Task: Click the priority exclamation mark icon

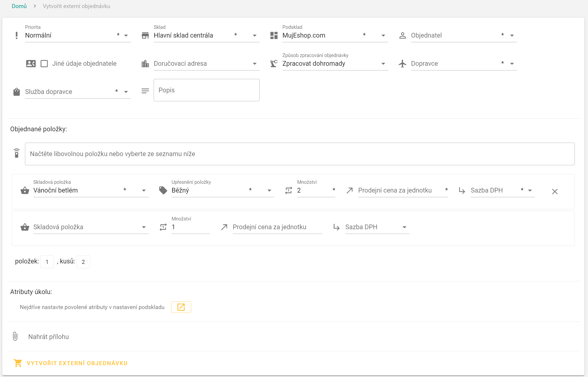Action: [16, 36]
